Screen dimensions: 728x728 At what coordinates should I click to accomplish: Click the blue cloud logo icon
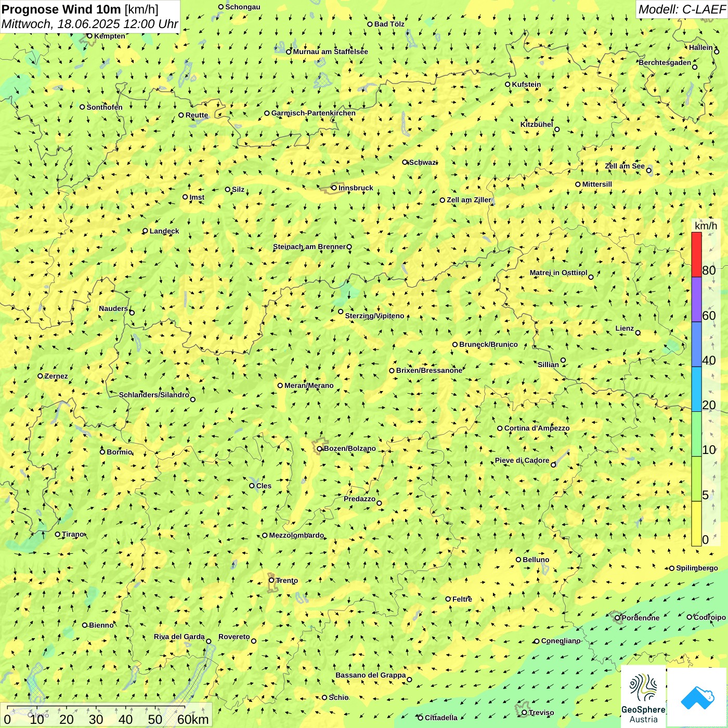697,698
